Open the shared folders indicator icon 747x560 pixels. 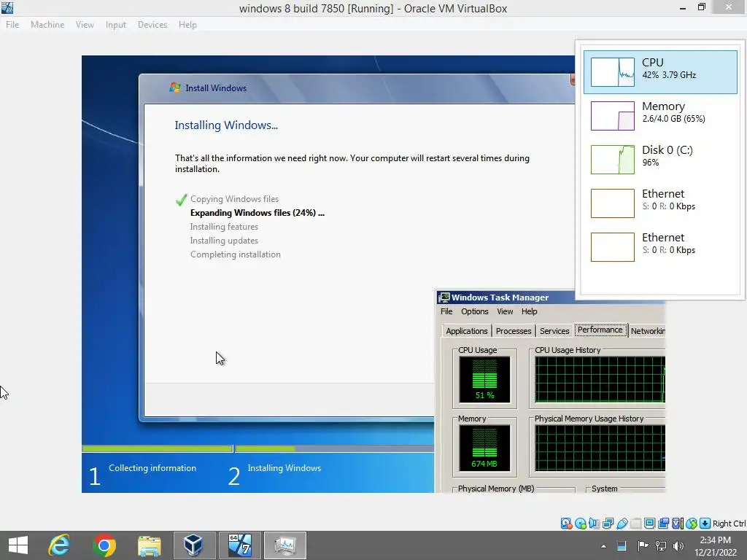click(635, 524)
